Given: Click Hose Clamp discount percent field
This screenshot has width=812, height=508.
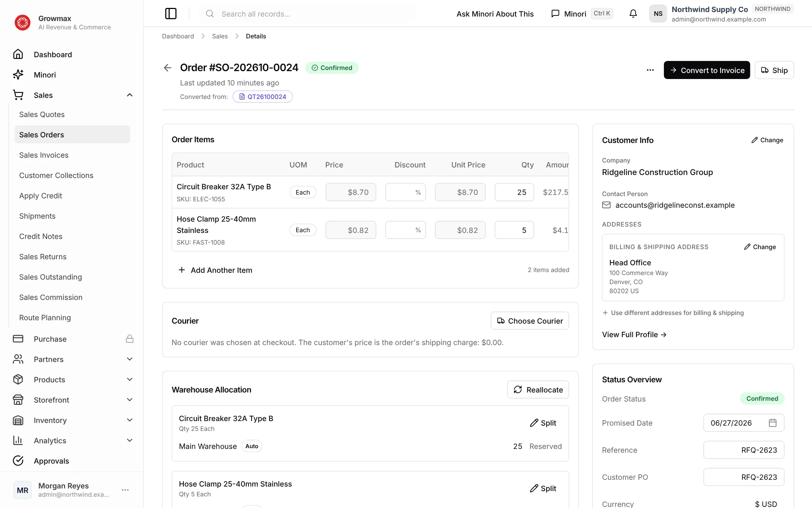Looking at the screenshot, I should pos(405,230).
